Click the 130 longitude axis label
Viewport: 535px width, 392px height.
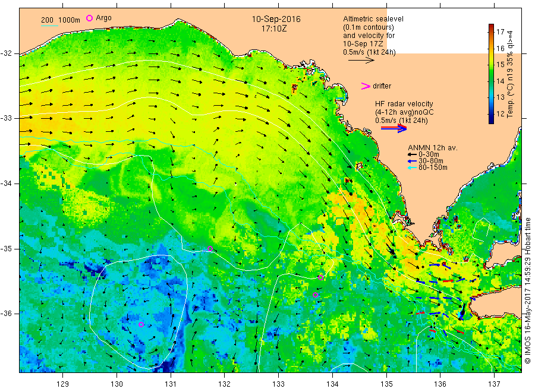(x=117, y=384)
